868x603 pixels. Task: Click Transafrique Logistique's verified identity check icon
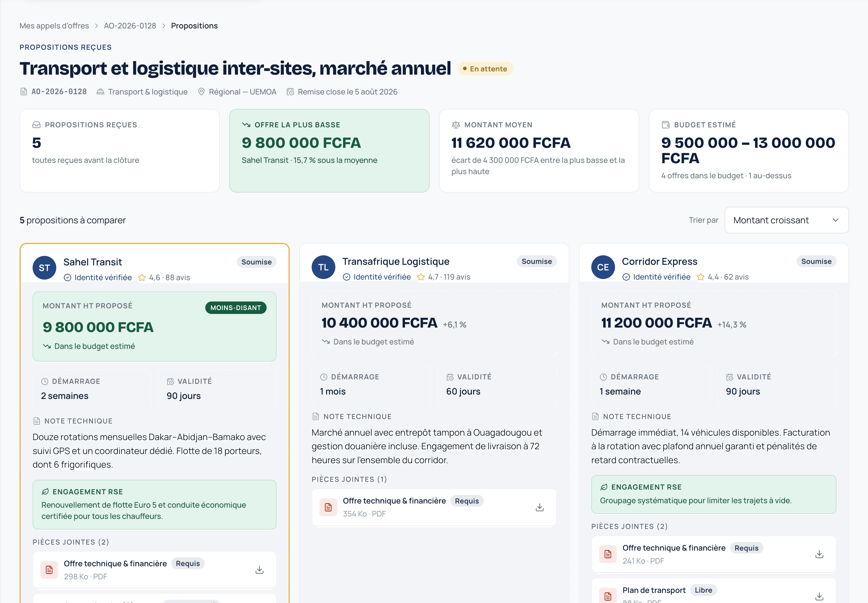point(347,277)
